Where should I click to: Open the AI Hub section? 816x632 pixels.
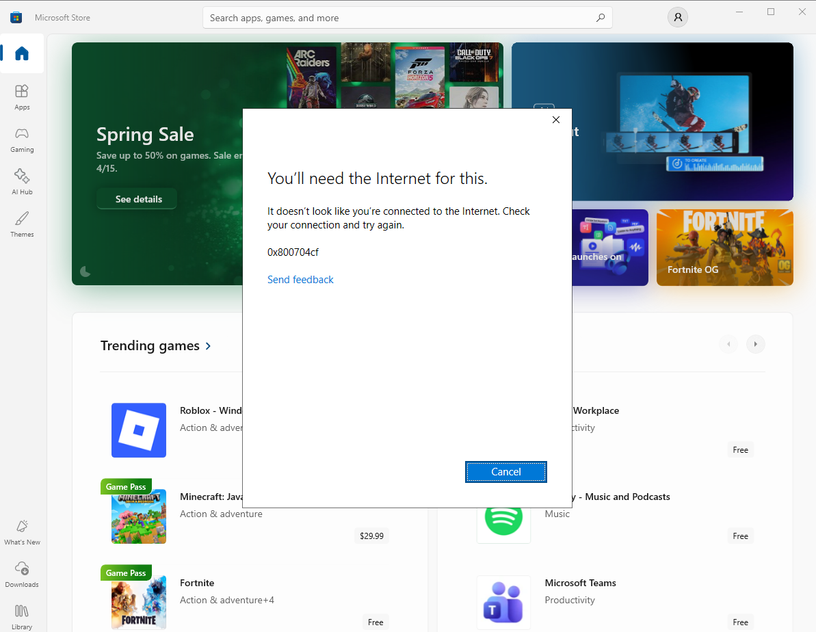[22, 182]
